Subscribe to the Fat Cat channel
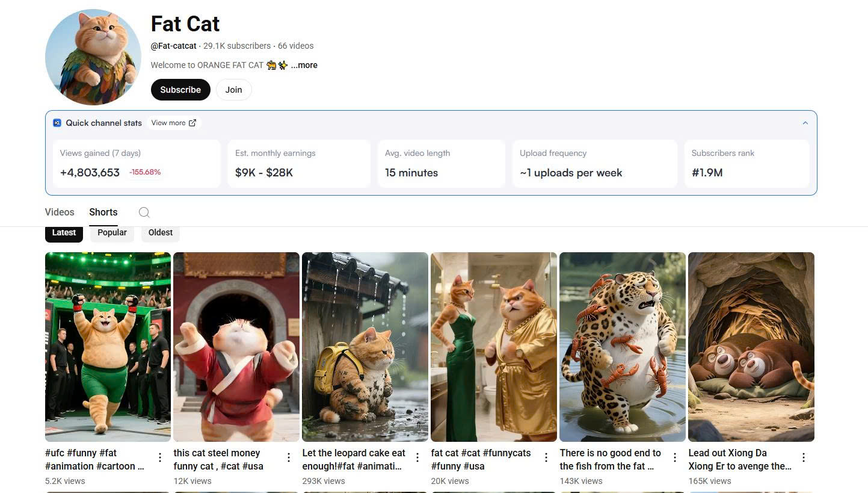The height and width of the screenshot is (493, 868). 180,90
